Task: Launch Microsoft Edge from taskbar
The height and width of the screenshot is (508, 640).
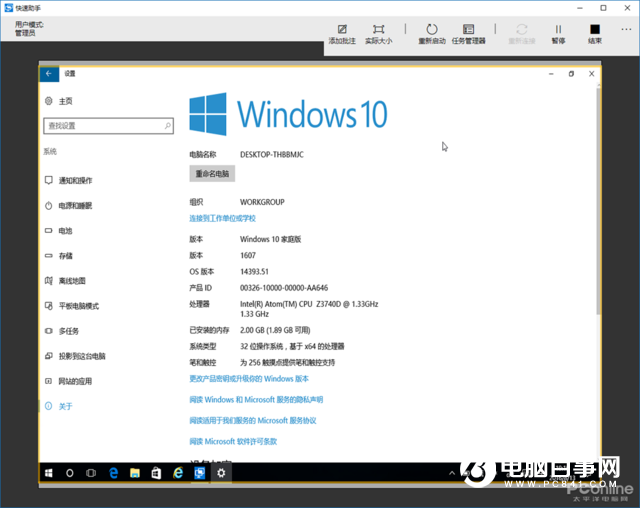Action: pos(113,473)
